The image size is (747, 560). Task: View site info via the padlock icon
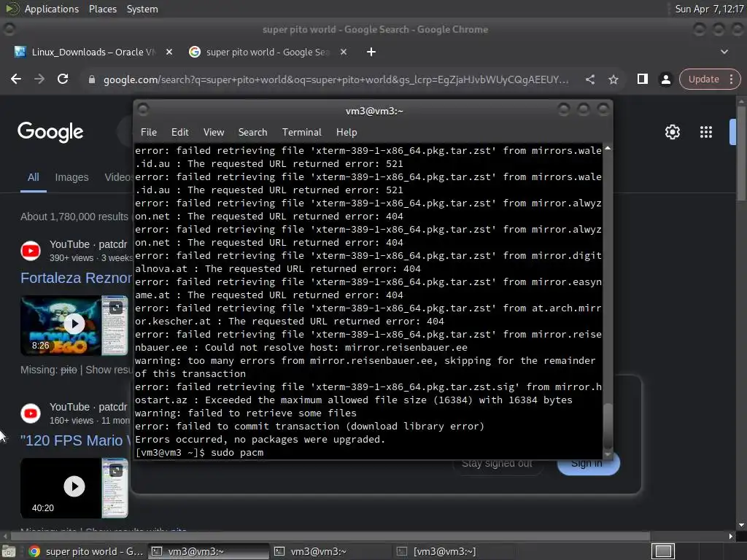point(92,79)
